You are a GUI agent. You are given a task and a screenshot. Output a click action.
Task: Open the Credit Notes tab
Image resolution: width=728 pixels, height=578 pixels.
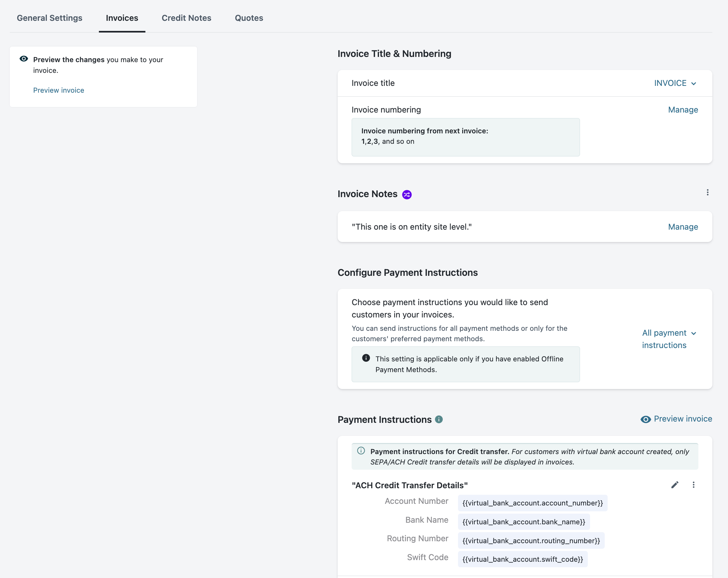186,18
